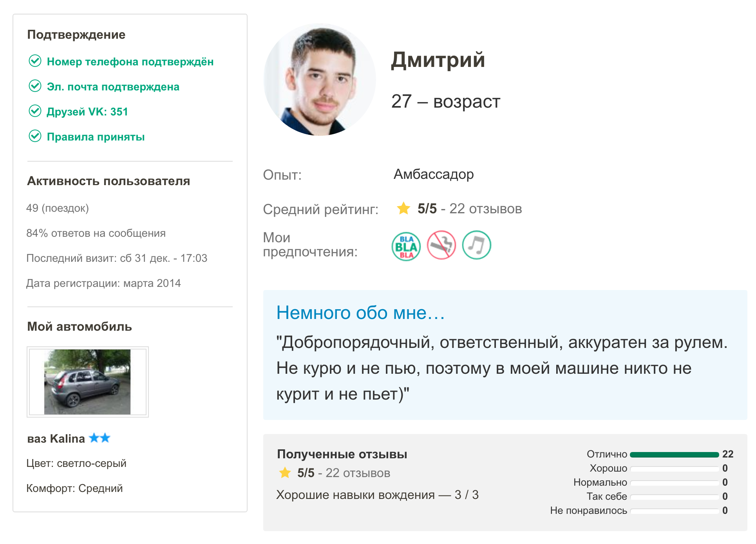The image size is (756, 544).
Task: Click '5/5 - 22 отзывов' beside Средний рейтинг
Action: tap(470, 209)
